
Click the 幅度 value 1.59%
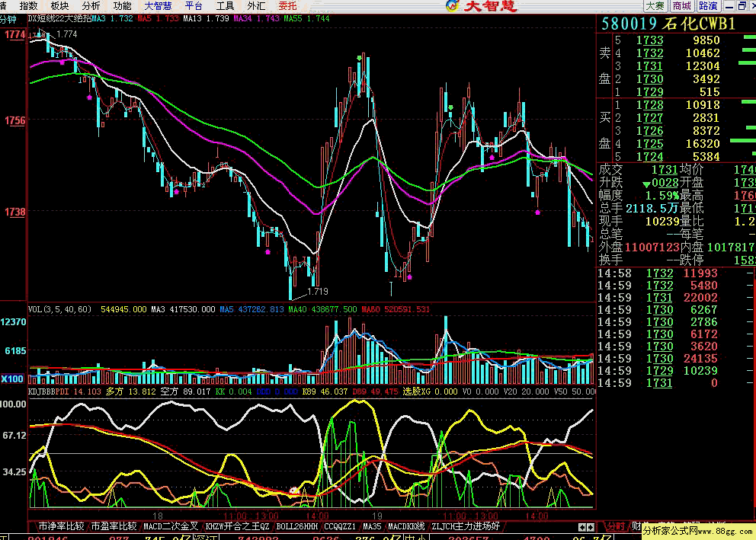tap(662, 196)
